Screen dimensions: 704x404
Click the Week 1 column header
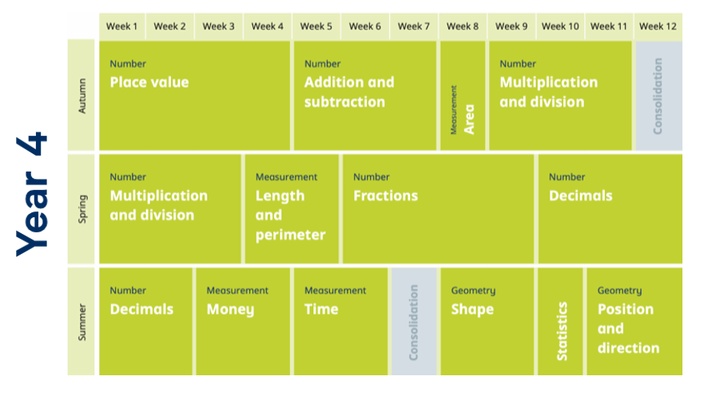pos(122,26)
